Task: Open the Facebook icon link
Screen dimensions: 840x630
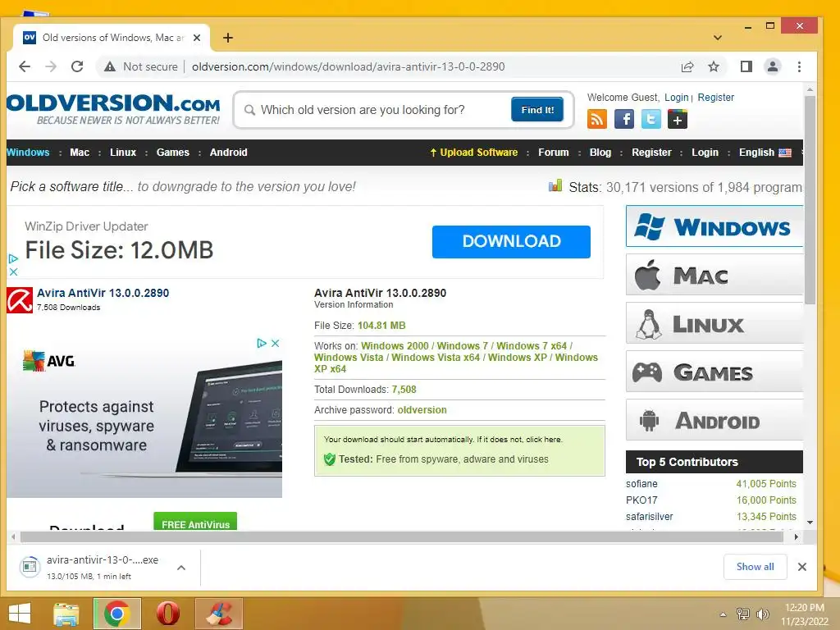Action: click(x=624, y=119)
